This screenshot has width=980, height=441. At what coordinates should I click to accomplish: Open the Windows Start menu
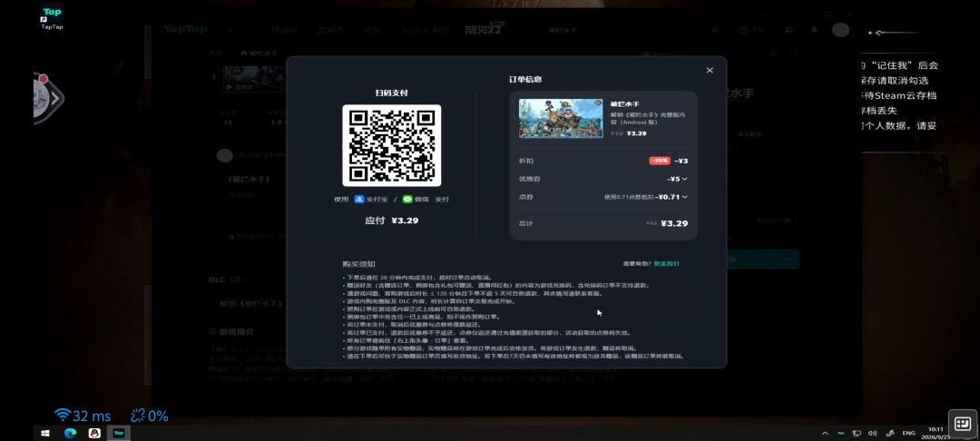click(45, 433)
